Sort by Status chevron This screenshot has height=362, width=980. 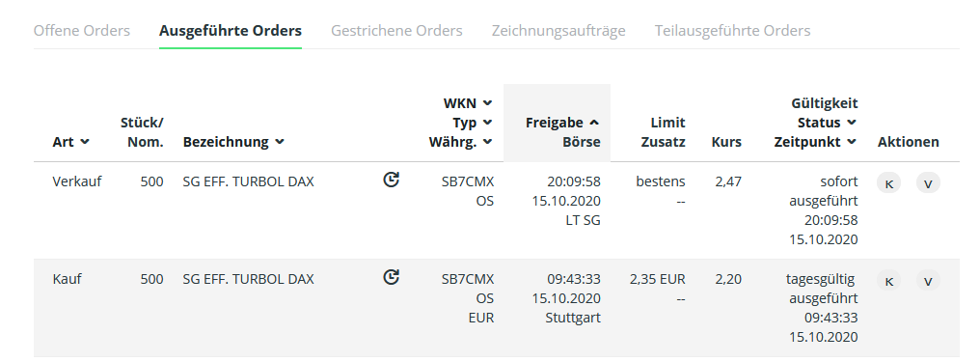[852, 123]
